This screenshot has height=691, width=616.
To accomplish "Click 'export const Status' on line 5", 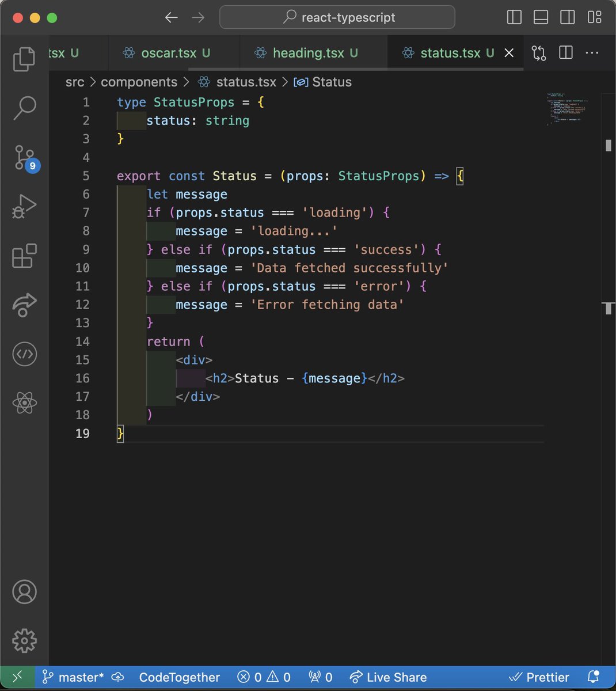I will click(187, 176).
